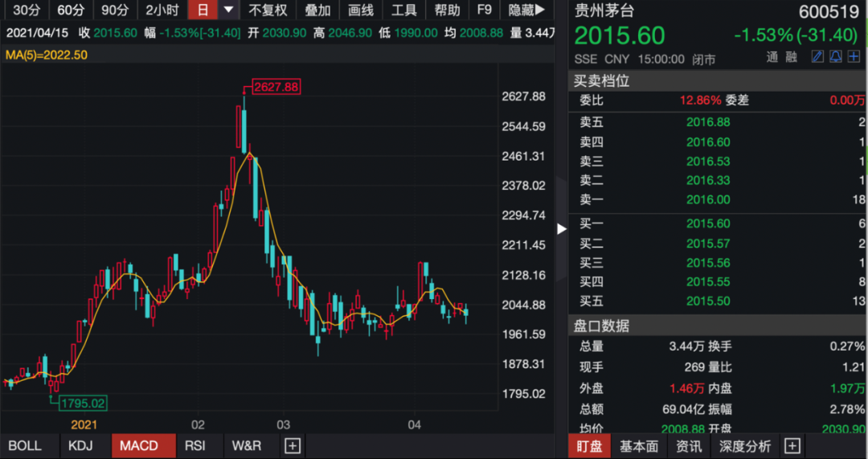
Task: Click the MA(5)=2022.50 indicator label
Action: tap(47, 55)
